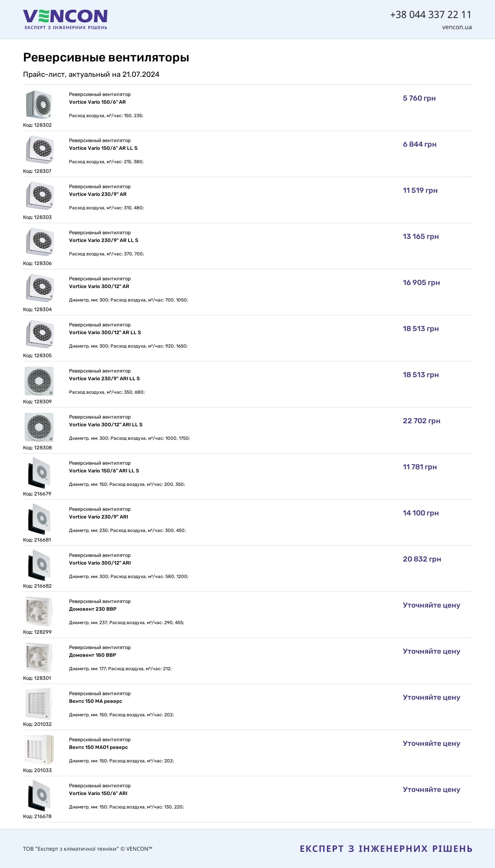The image size is (495, 868).
Task: Open Vortice Vario 230/9" AR product title
Action: pos(98,194)
